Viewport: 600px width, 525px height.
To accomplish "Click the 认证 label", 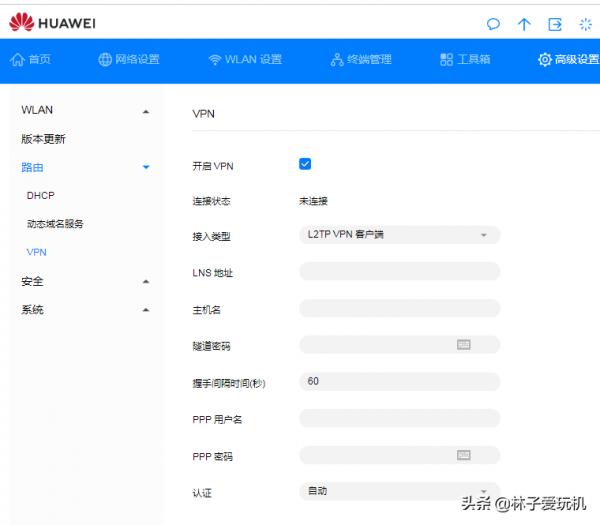I will [202, 493].
